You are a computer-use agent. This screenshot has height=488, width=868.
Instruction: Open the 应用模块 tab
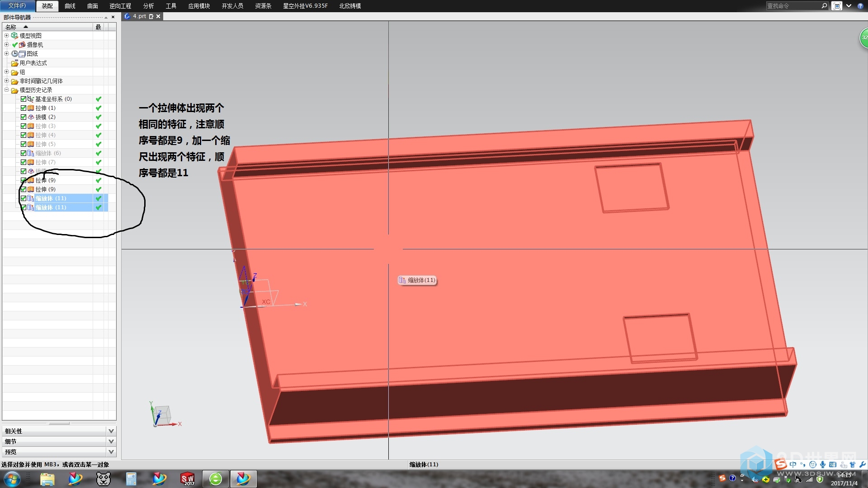click(x=199, y=6)
